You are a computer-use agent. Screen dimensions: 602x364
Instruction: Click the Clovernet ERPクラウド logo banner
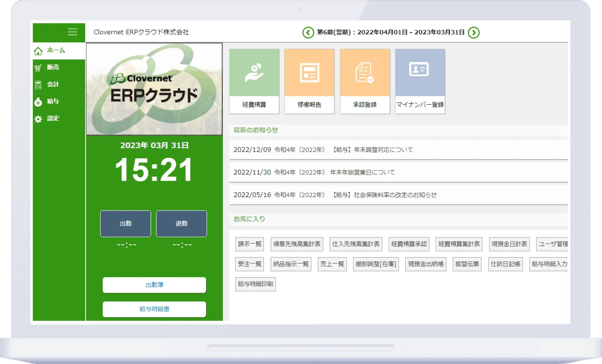[x=154, y=89]
